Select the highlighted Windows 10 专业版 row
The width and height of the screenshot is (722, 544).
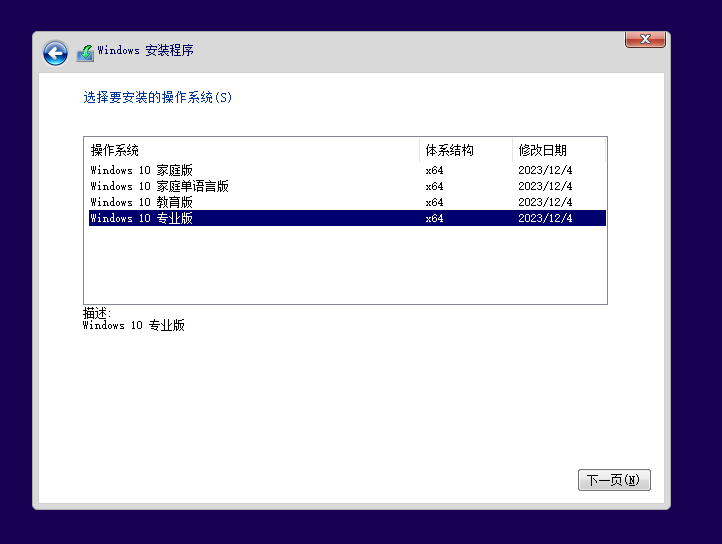click(x=141, y=218)
